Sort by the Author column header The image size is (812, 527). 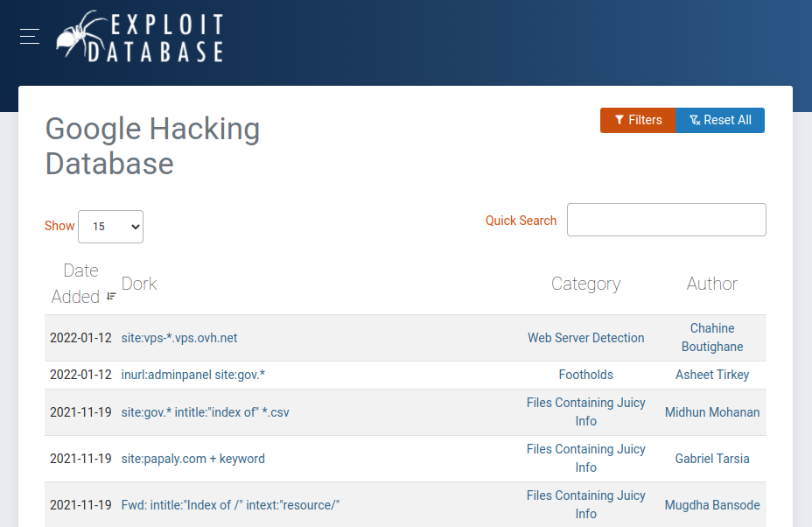(x=711, y=284)
